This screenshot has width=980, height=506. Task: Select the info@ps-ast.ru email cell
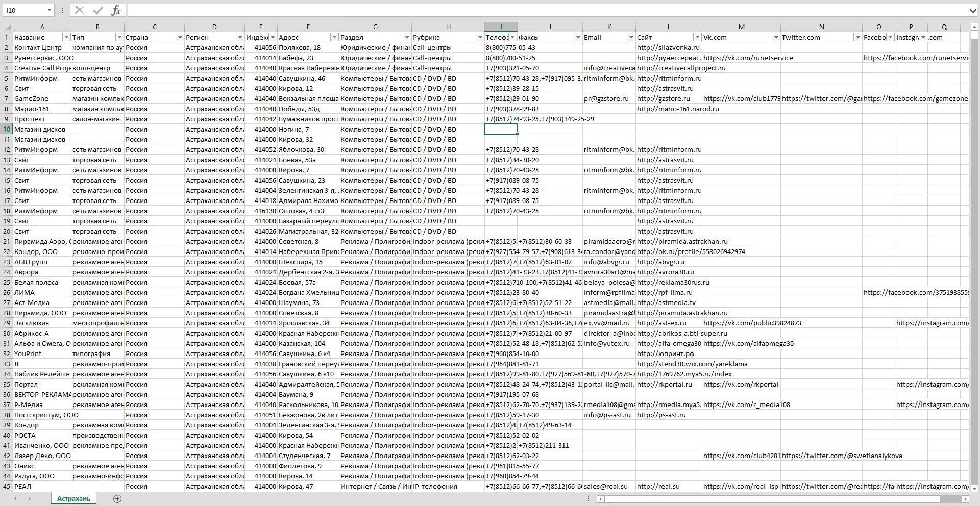609,415
